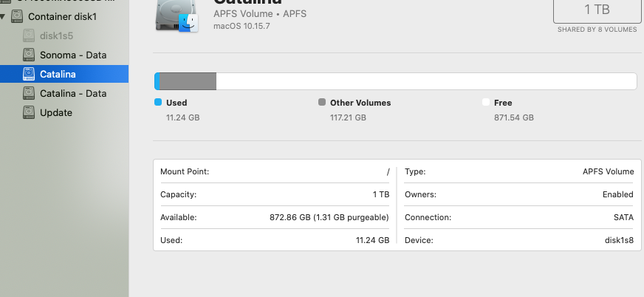Click the Type: label
The image size is (644, 297).
tap(415, 171)
